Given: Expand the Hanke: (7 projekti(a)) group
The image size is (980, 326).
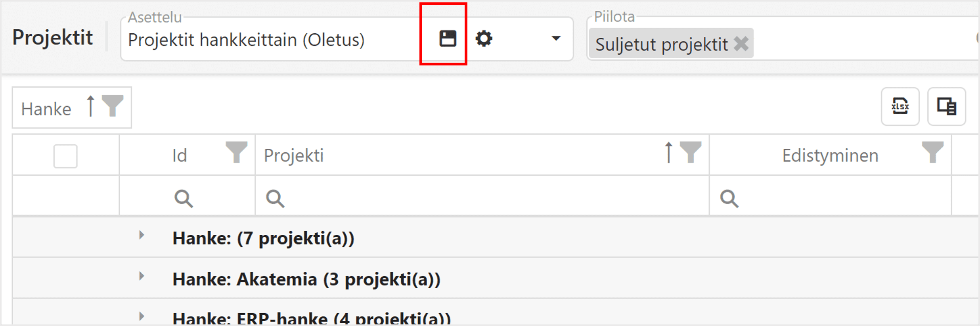Looking at the screenshot, I should click(x=142, y=235).
